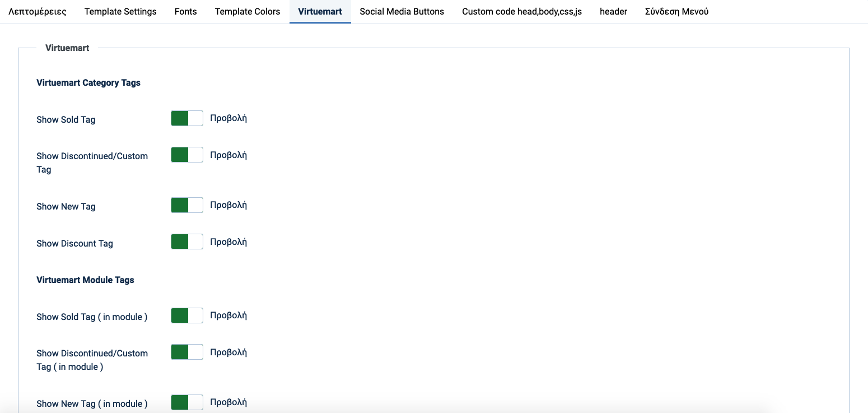Select the Virtuemart tab
Image resolution: width=868 pixels, height=413 pixels.
click(x=320, y=11)
